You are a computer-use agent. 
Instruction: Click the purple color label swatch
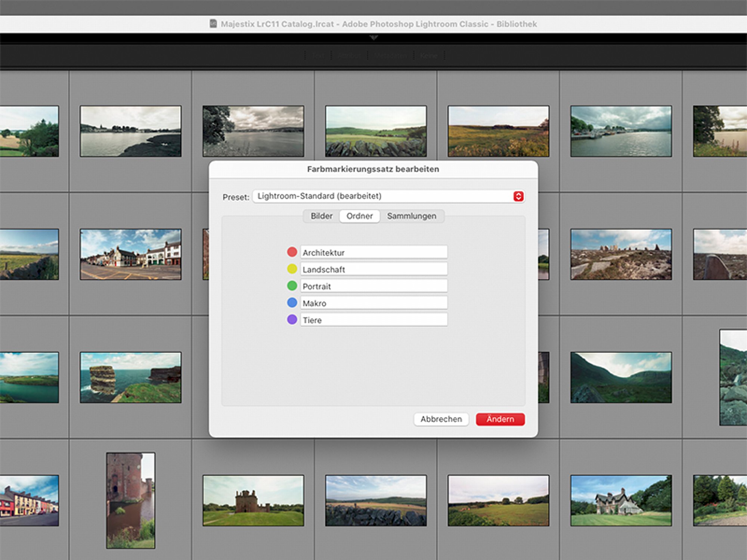click(x=292, y=320)
